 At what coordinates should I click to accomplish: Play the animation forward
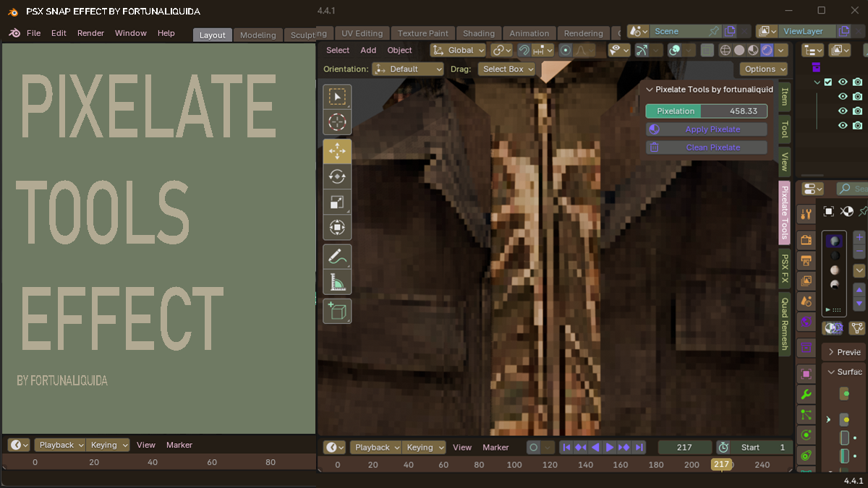point(610,448)
